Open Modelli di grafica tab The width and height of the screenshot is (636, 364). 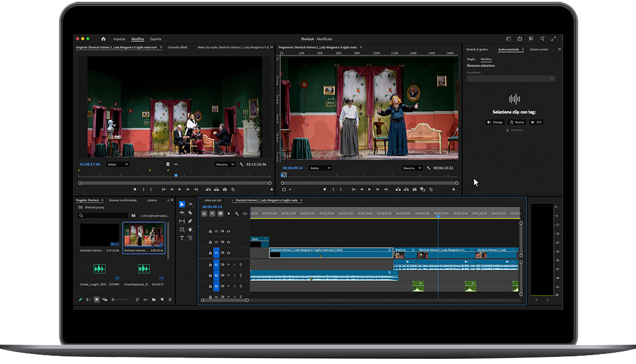[x=477, y=49]
